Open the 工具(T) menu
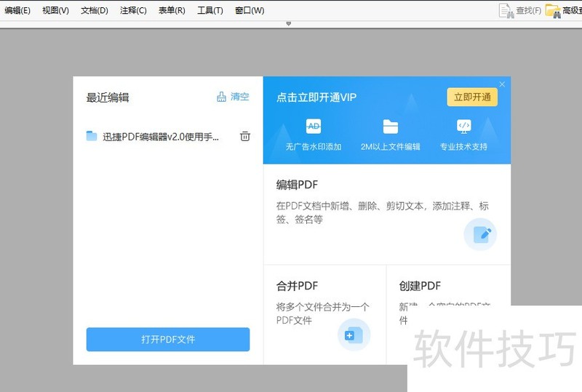The height and width of the screenshot is (392, 582). tap(210, 10)
